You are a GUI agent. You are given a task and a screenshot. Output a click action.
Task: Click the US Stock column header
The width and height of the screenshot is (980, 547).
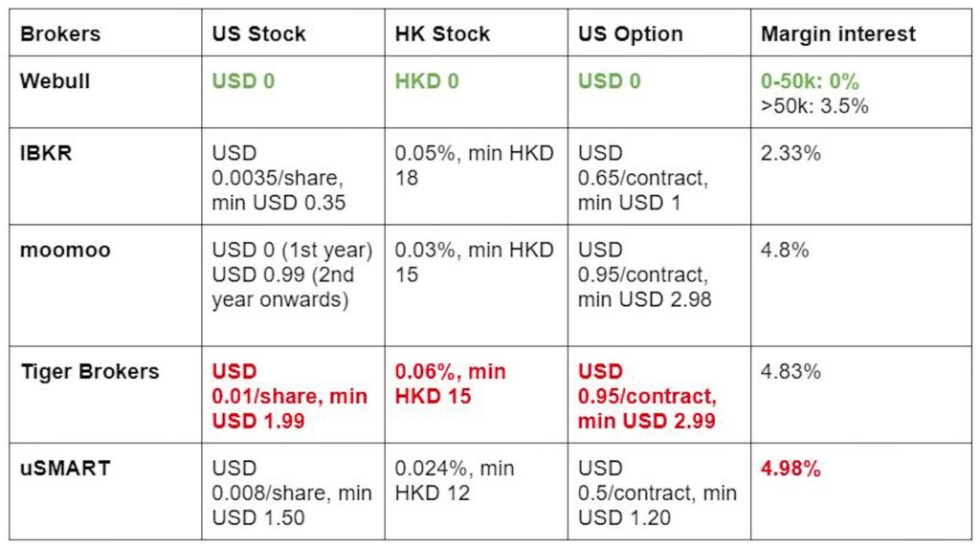pos(258,34)
